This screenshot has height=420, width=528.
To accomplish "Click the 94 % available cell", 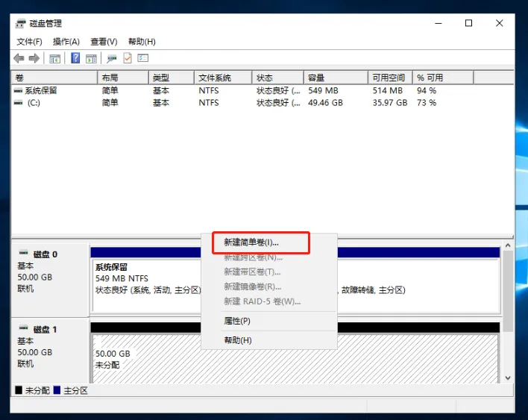I will point(427,90).
